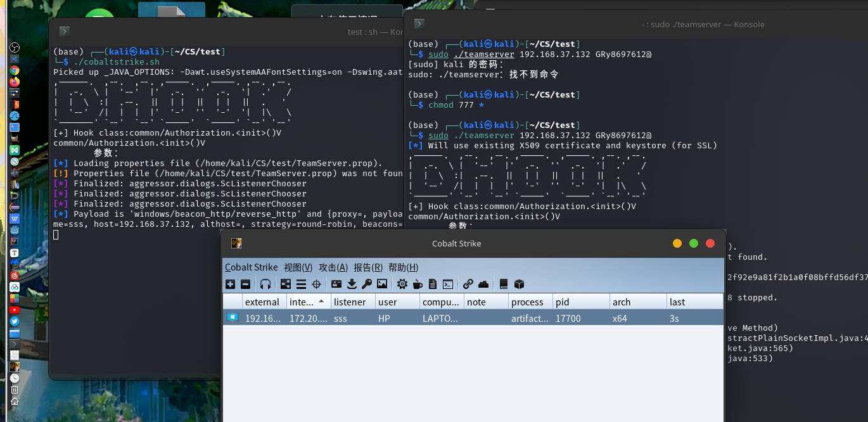Open the home folder icon in dock
Screen dimensions: 868x422
pyautogui.click(x=15, y=401)
